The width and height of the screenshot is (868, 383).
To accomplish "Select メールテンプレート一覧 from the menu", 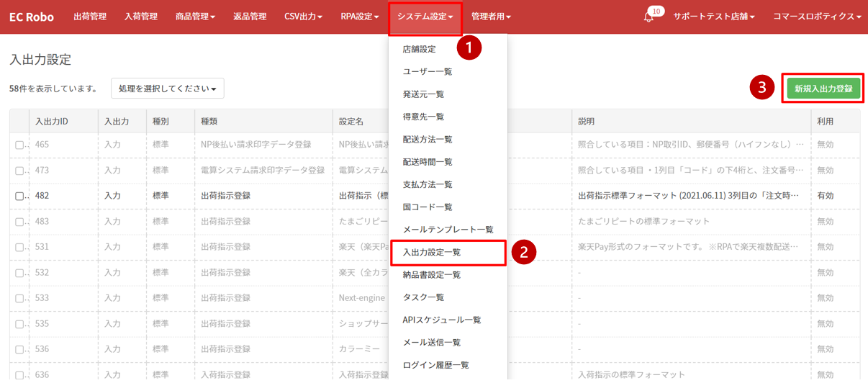I will 448,230.
